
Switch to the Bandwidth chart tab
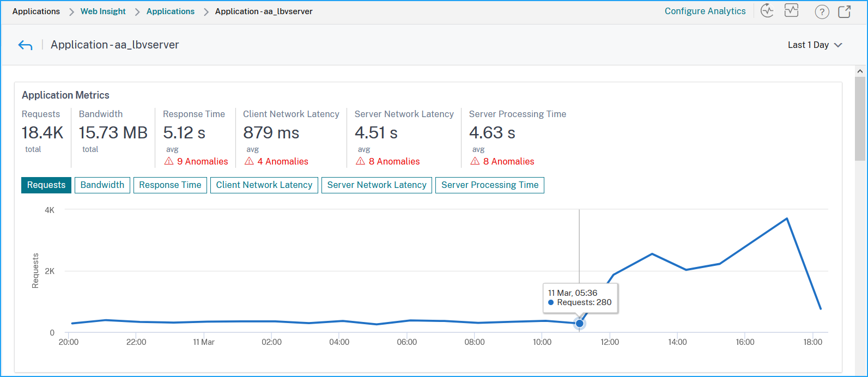[x=102, y=185]
